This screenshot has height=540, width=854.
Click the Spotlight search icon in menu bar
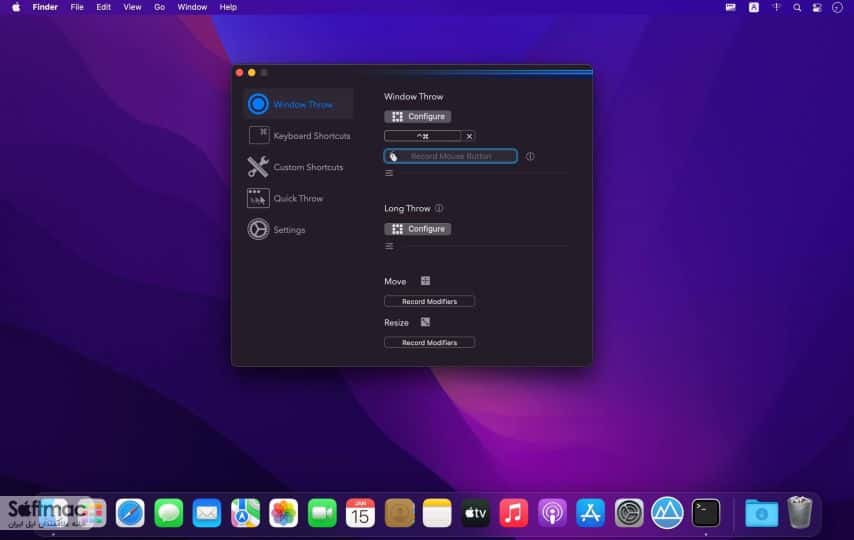click(x=797, y=7)
